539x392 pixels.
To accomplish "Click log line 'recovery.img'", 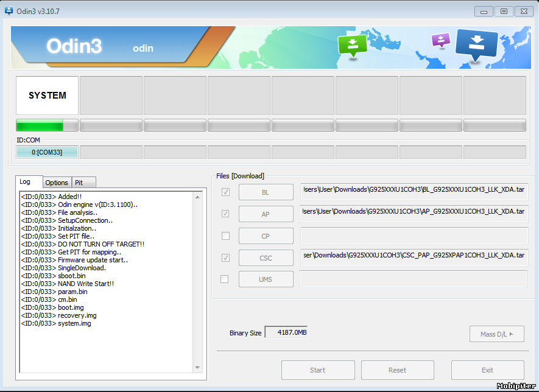I will (59, 315).
